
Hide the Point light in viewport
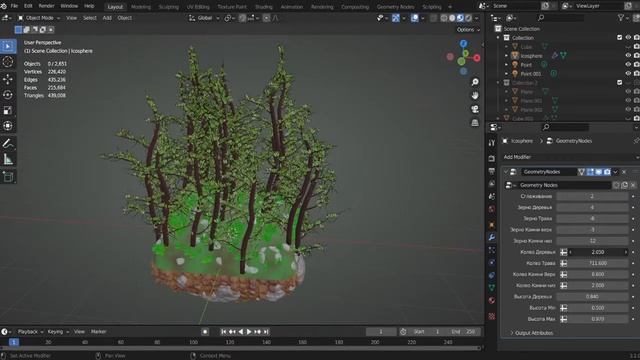coord(628,64)
